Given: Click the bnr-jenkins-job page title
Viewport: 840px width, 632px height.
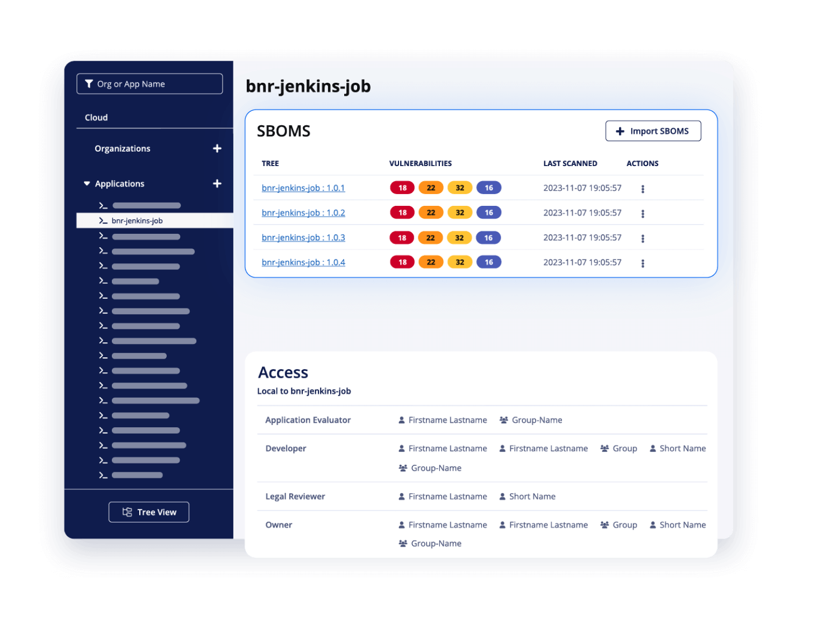Looking at the screenshot, I should [308, 87].
